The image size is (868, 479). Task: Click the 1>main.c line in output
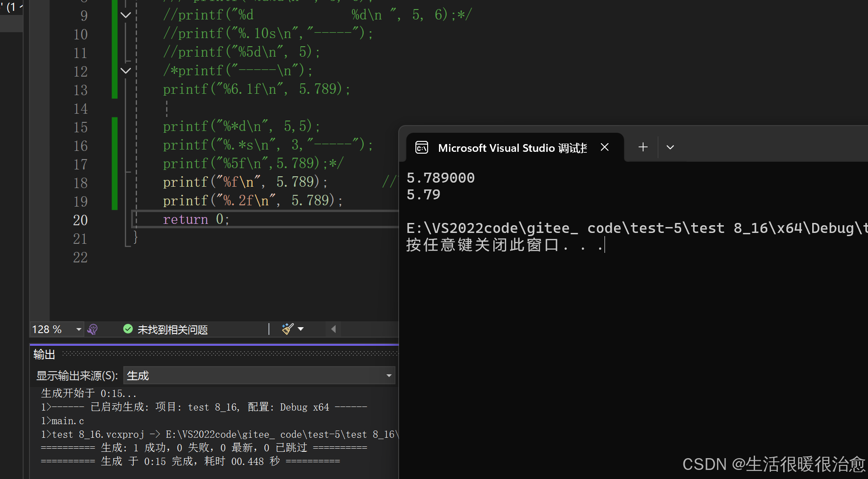(x=63, y=421)
